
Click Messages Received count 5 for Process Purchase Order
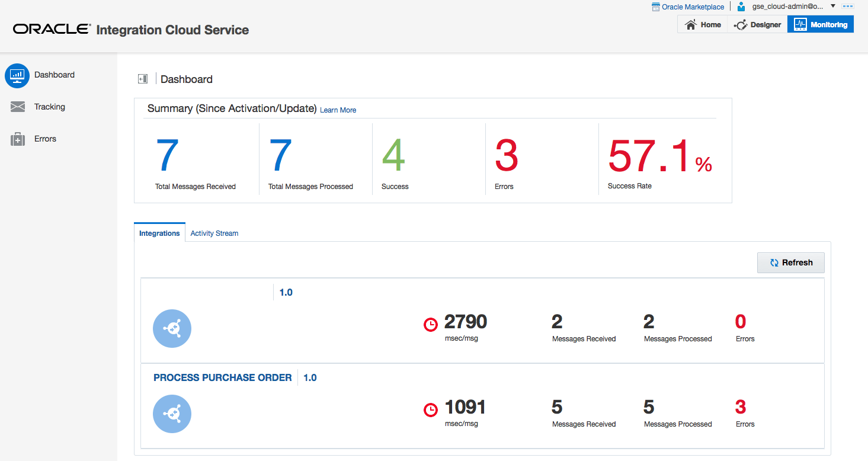(x=557, y=407)
